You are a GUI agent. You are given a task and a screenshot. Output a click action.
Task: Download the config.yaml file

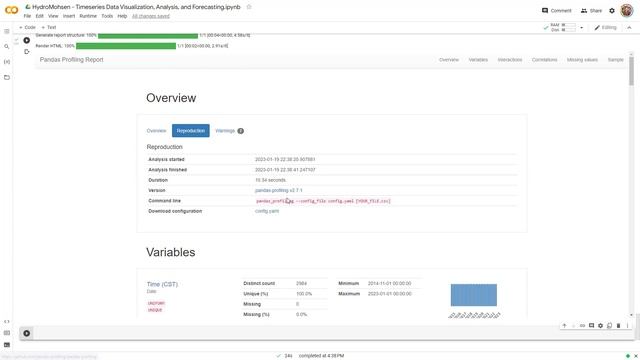click(267, 211)
